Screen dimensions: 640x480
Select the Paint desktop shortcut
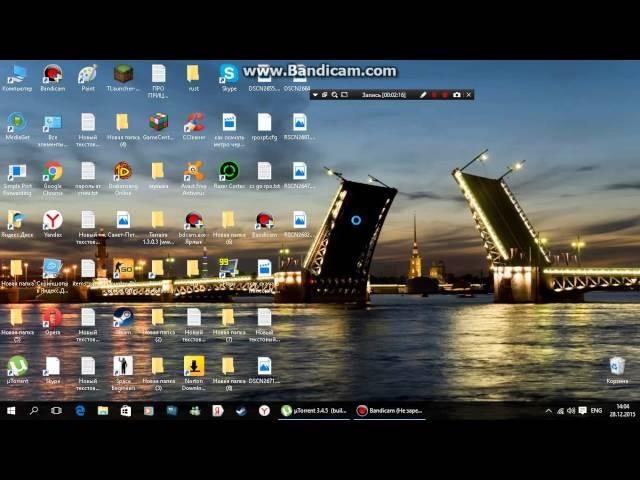point(88,78)
